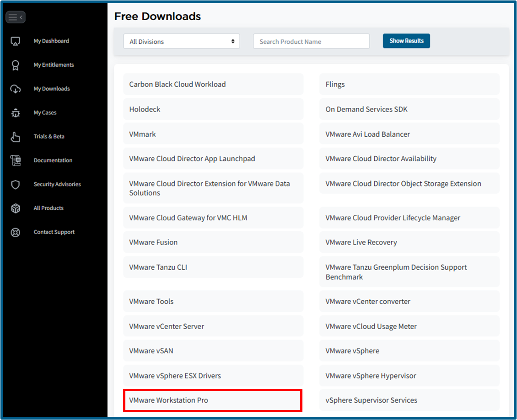Open Carbon Black Cloud Workload downloads
Image resolution: width=517 pixels, height=420 pixels.
coord(213,85)
